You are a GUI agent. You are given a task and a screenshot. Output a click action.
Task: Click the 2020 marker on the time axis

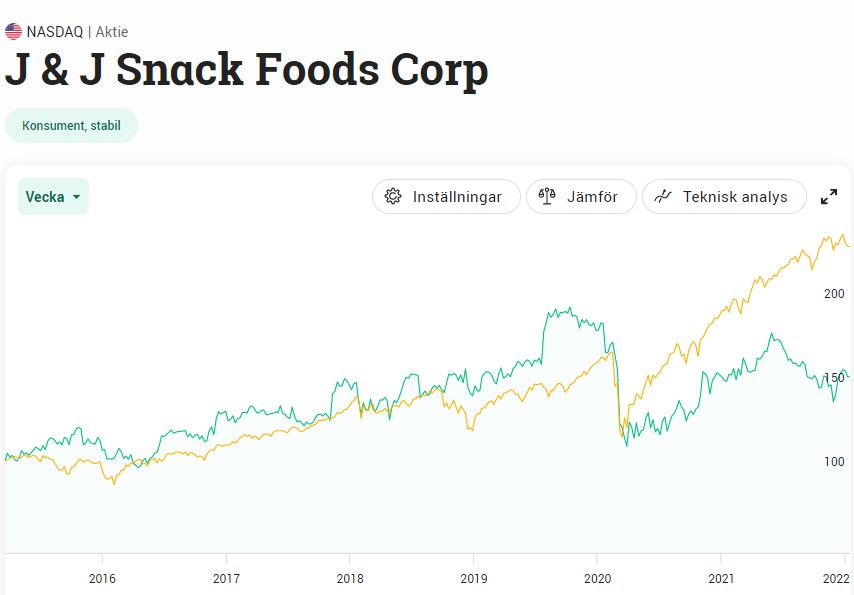click(x=597, y=578)
